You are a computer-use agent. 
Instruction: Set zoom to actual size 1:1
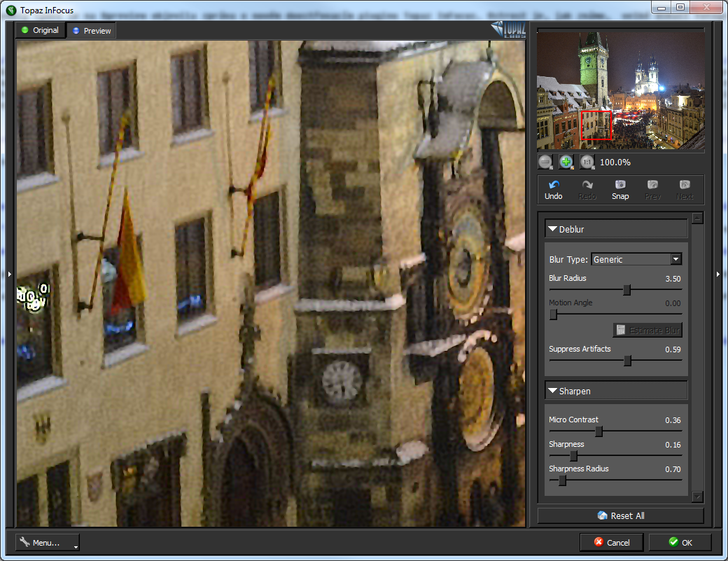587,162
